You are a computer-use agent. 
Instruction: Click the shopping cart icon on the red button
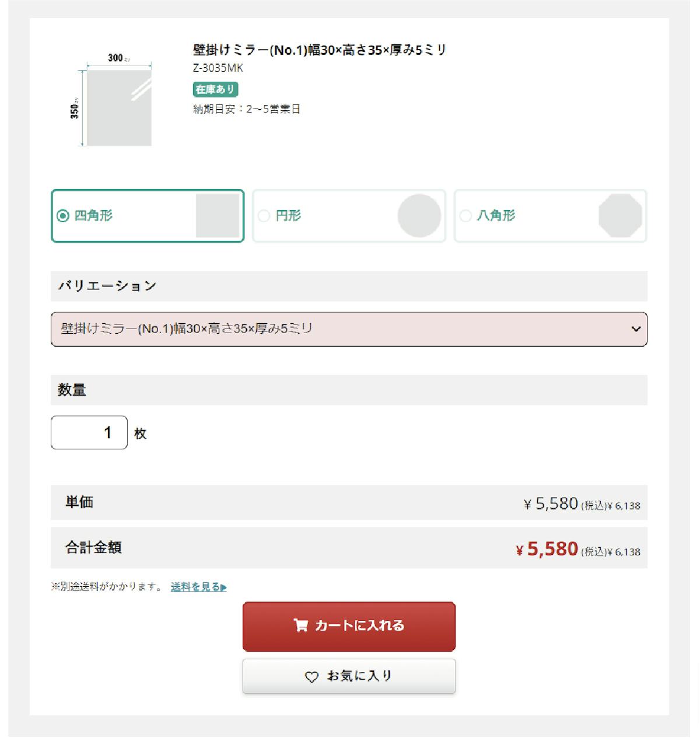(x=301, y=625)
